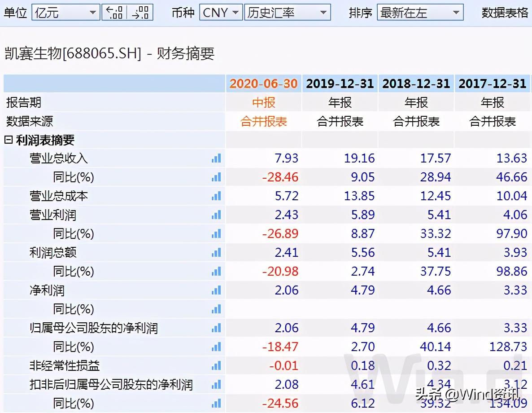Open the 最新在左 sort order dropdown
This screenshot has height=413, width=532.
click(x=420, y=13)
